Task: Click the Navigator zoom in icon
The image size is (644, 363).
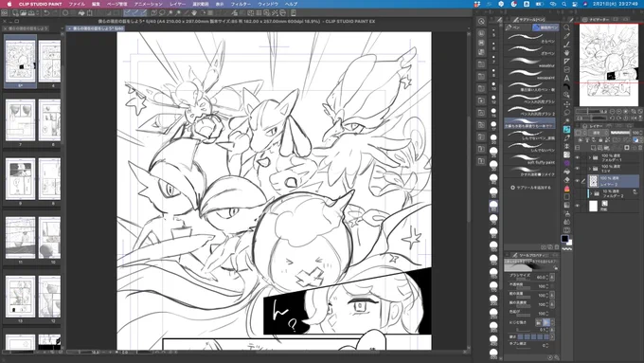Action: [619, 112]
